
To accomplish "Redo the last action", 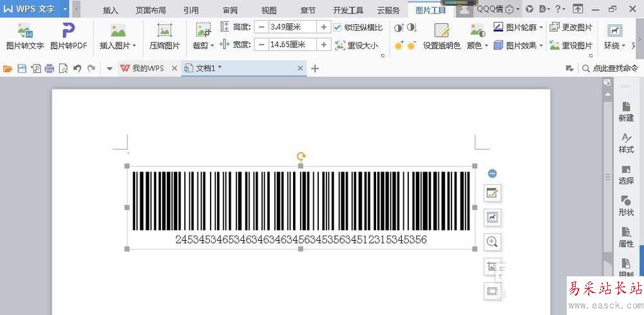I will [91, 68].
